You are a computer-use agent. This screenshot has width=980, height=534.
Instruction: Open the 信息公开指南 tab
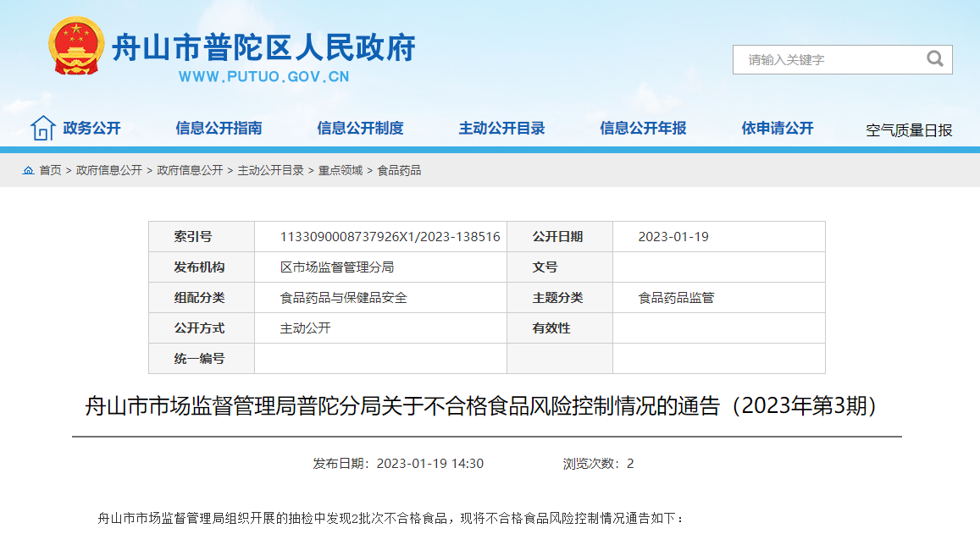219,128
